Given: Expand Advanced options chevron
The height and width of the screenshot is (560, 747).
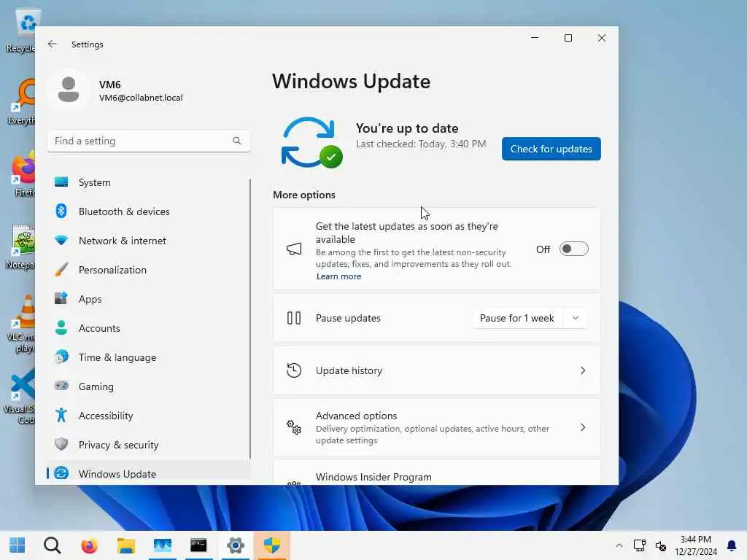Looking at the screenshot, I should click(x=583, y=427).
